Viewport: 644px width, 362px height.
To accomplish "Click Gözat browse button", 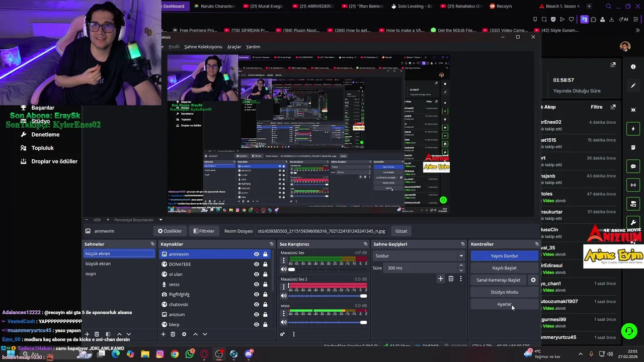I will coord(401,231).
